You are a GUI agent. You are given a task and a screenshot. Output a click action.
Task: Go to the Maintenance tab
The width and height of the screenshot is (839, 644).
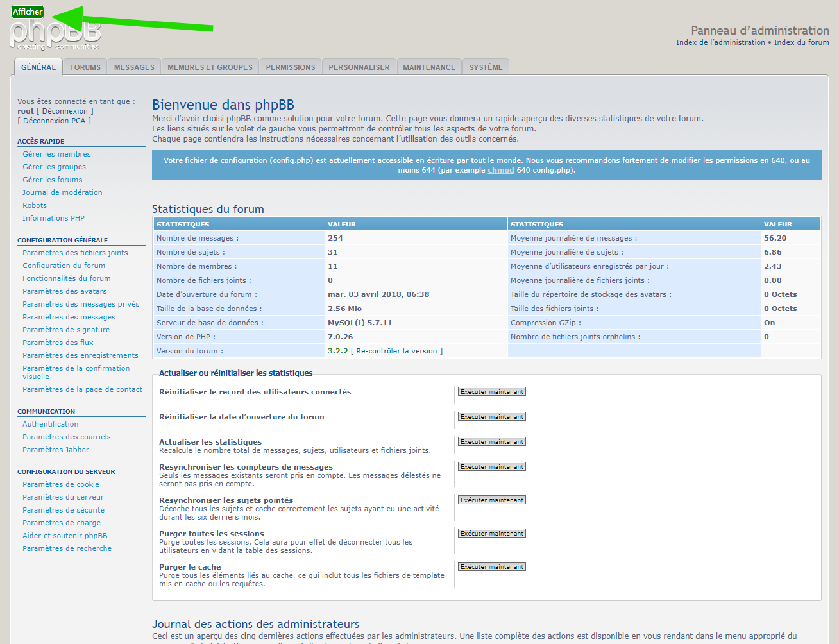coord(429,67)
